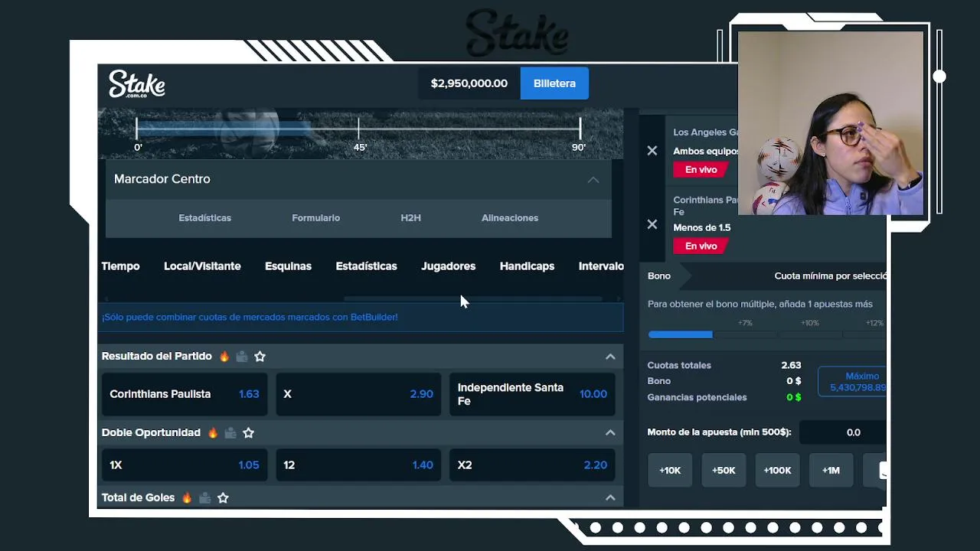Open the Billetera wallet button
This screenshot has width=980, height=551.
click(x=554, y=83)
